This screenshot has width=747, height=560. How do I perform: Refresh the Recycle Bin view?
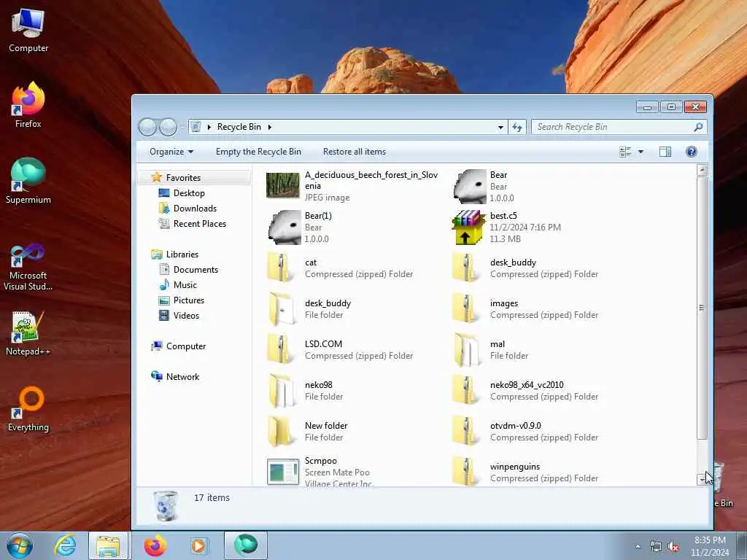517,127
